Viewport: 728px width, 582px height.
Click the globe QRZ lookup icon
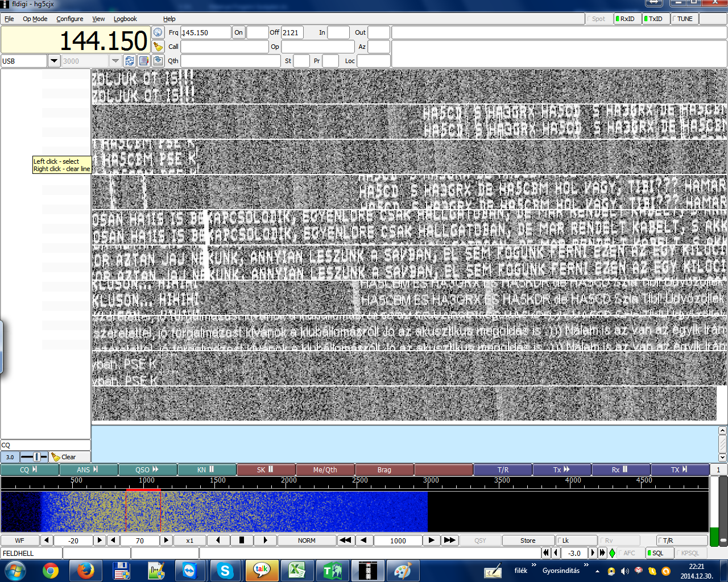tap(158, 32)
